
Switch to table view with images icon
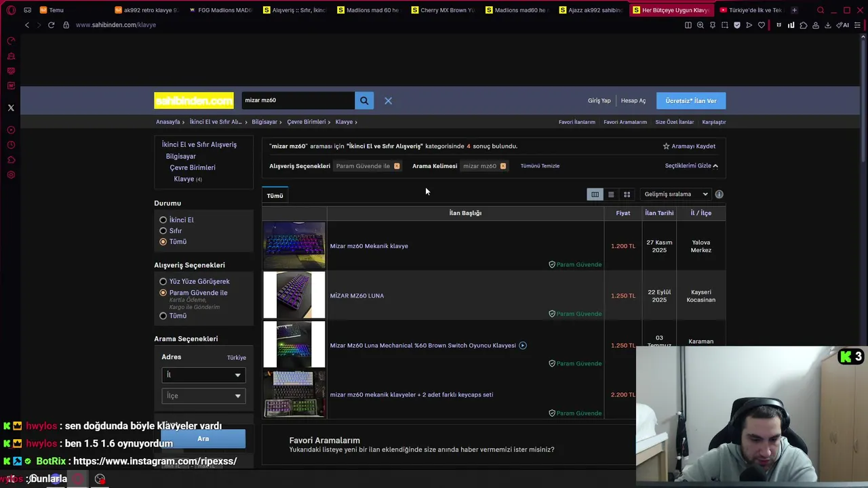pos(595,195)
